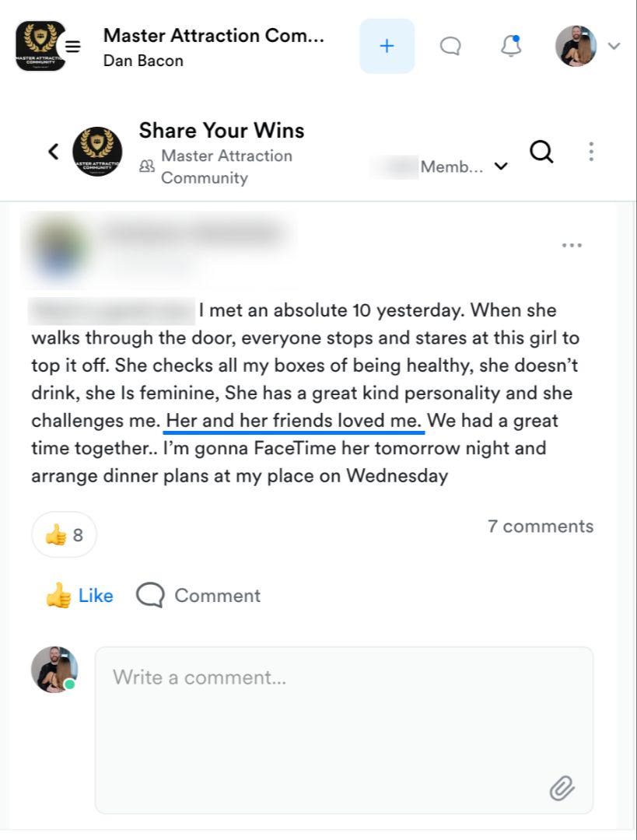Expand the profile avatar dropdown arrow

[x=614, y=46]
